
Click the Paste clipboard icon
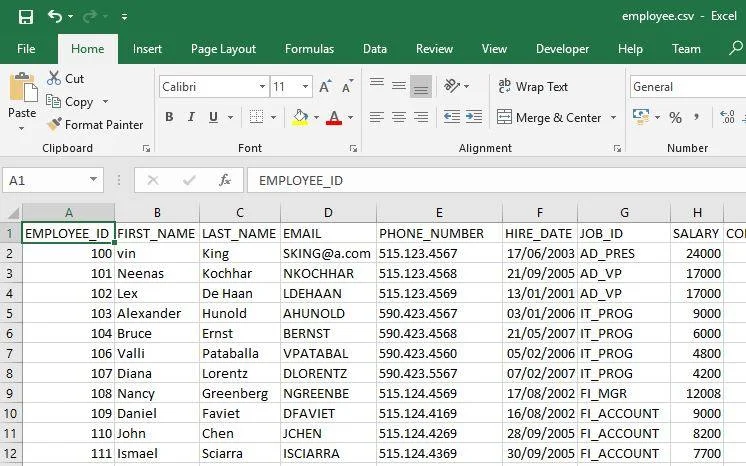pyautogui.click(x=22, y=87)
